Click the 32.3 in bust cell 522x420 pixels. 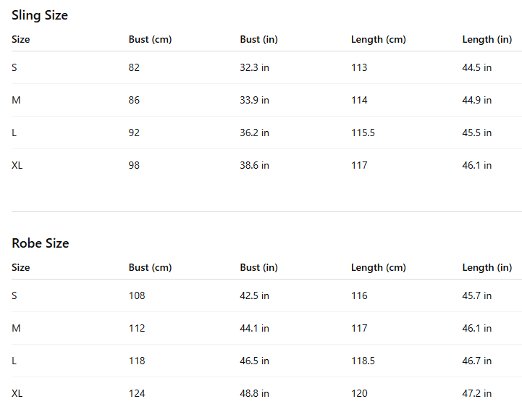tap(254, 67)
